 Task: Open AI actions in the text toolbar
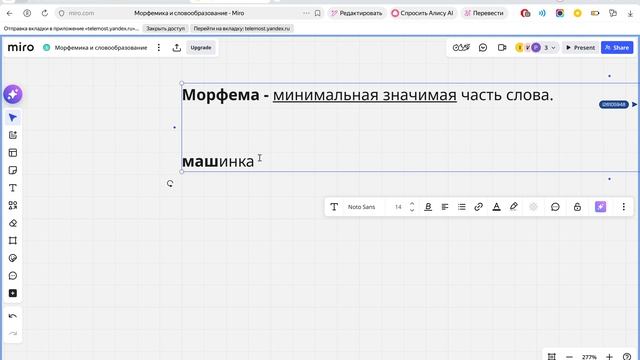coord(600,207)
